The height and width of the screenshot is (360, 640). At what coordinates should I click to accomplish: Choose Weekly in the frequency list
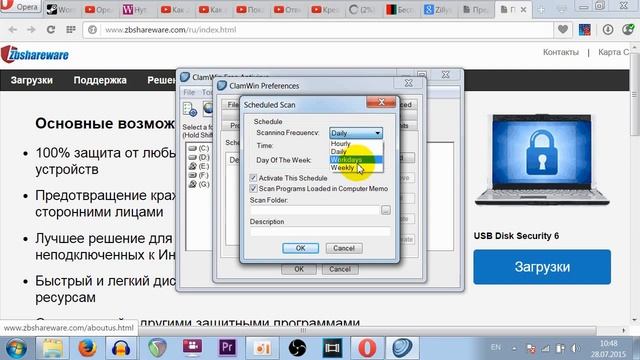pyautogui.click(x=356, y=168)
